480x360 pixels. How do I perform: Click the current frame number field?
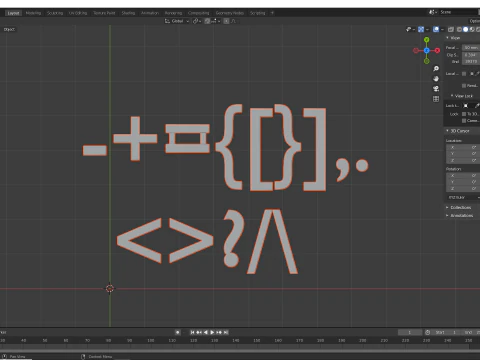410,332
